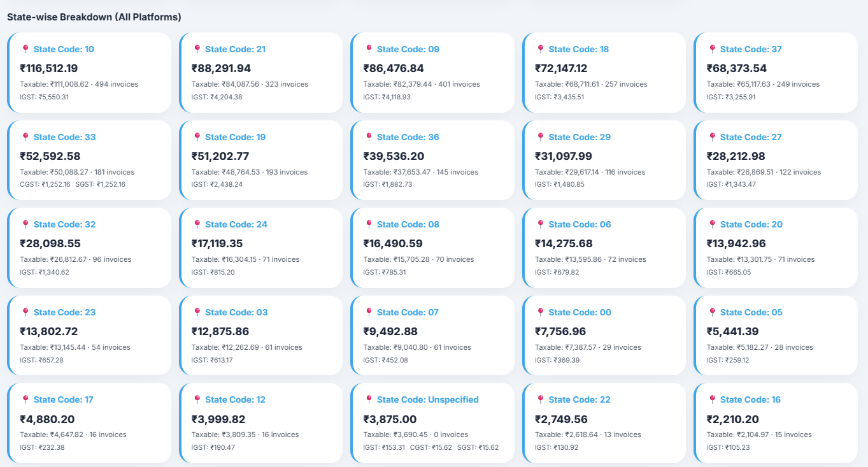Click the pin icon beside State Code: Unspecified
Image resolution: width=868 pixels, height=467 pixels.
pyautogui.click(x=369, y=399)
